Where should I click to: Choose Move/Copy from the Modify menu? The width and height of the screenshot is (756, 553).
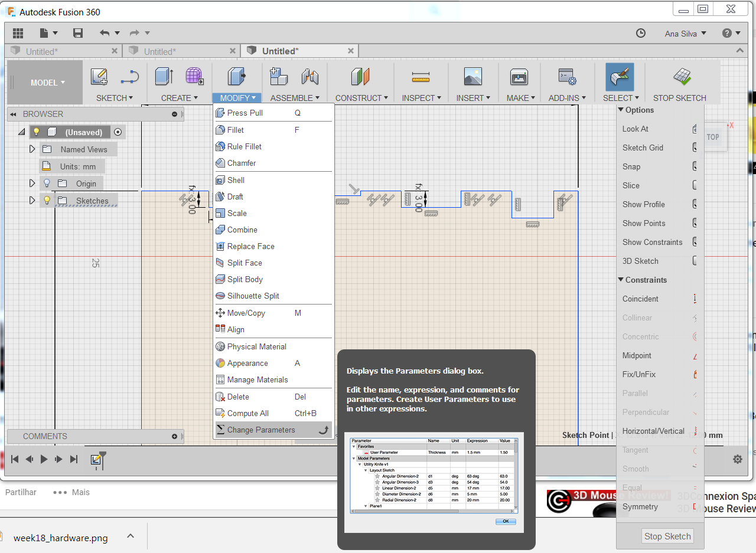tap(273, 313)
